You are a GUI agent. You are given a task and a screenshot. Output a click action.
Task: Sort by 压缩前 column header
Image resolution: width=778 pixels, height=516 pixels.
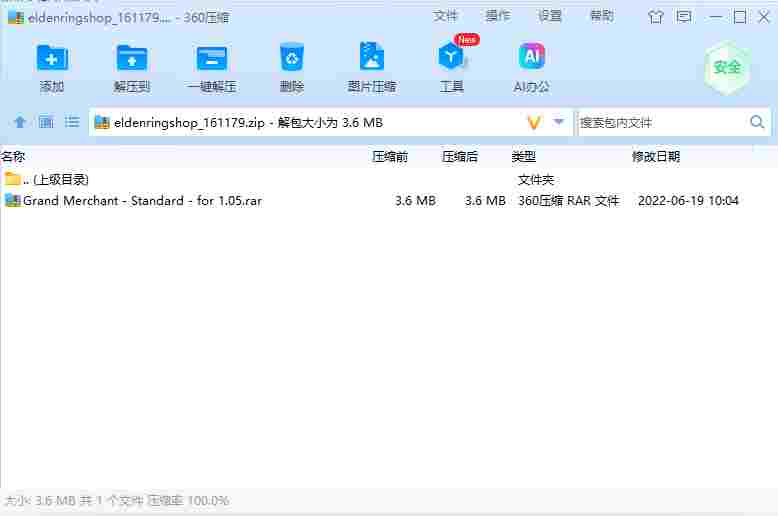pos(390,157)
